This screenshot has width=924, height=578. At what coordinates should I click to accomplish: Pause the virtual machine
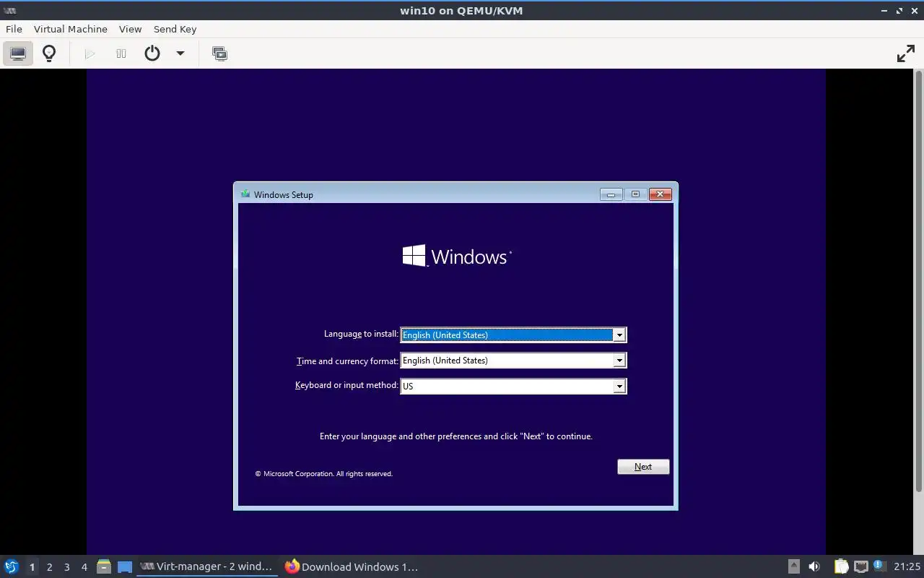[x=121, y=53]
